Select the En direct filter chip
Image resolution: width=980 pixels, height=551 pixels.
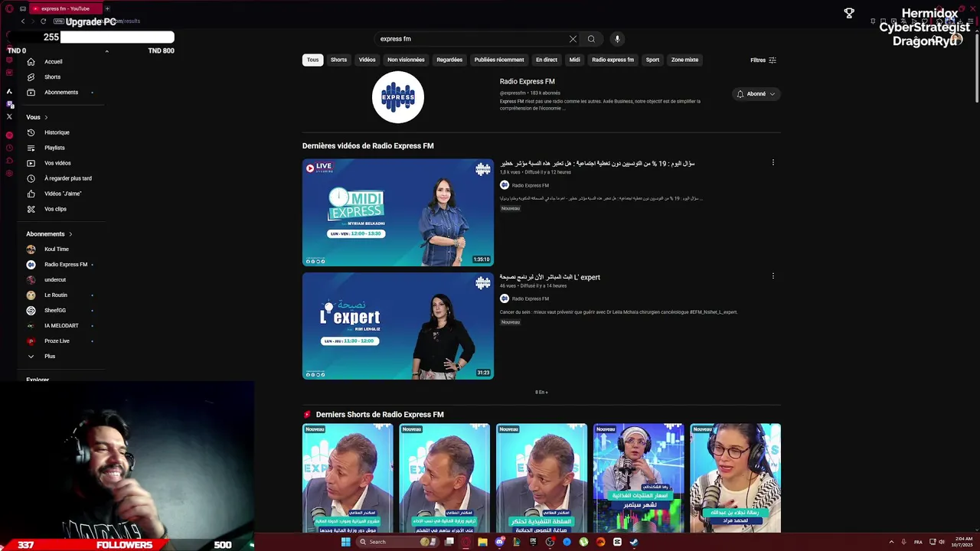tap(547, 60)
